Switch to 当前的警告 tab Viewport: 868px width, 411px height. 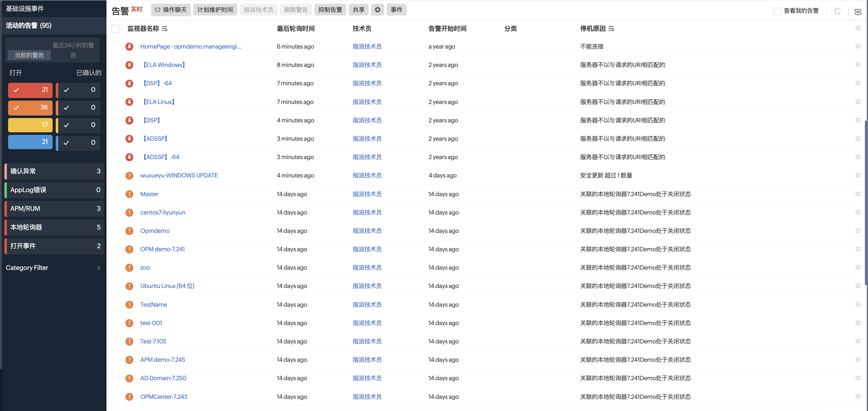pos(29,55)
